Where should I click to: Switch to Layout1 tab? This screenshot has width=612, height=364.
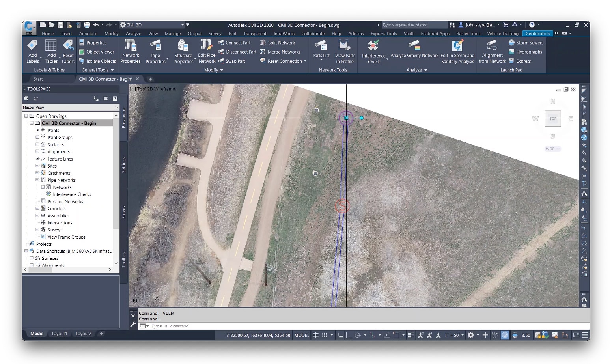coord(60,334)
